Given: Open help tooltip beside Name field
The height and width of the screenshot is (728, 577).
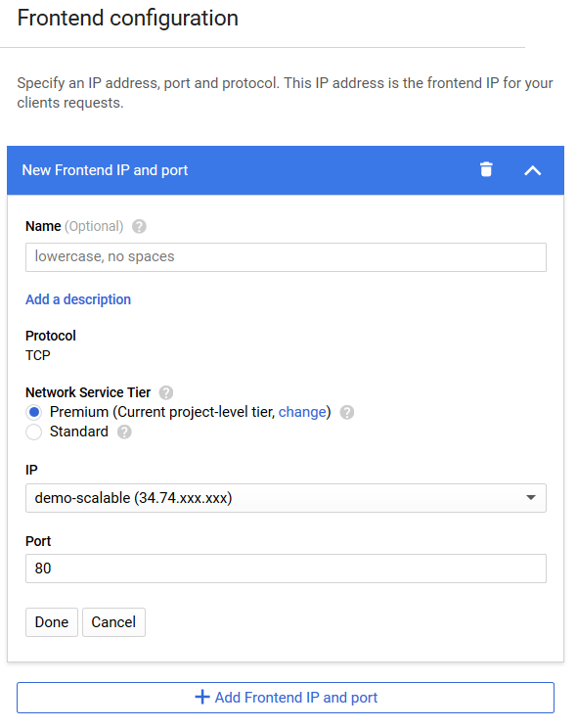Looking at the screenshot, I should 139,227.
